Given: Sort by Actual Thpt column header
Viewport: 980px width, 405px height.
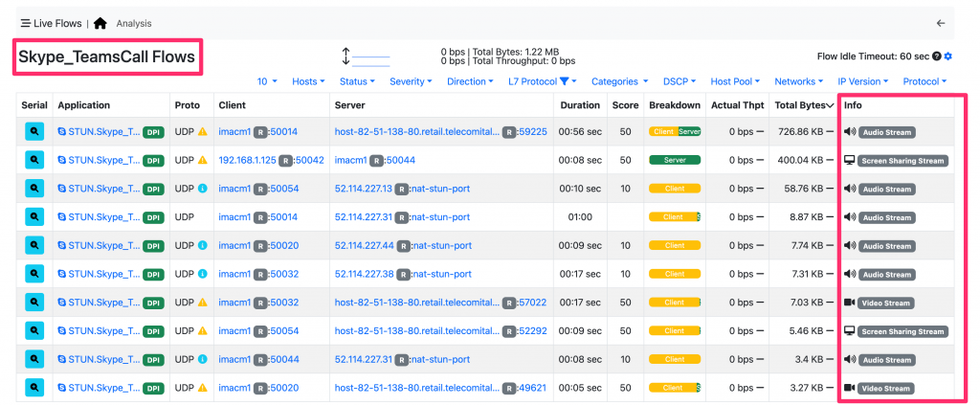Looking at the screenshot, I should 738,105.
